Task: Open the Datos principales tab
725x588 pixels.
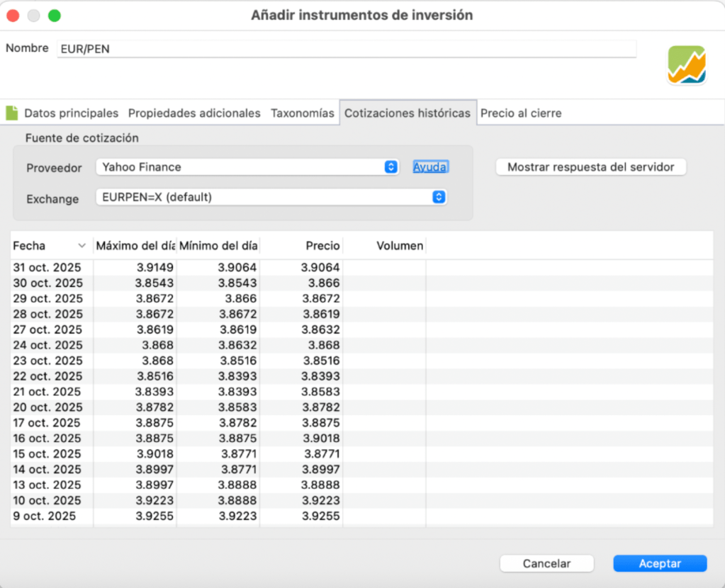Action: click(x=71, y=113)
